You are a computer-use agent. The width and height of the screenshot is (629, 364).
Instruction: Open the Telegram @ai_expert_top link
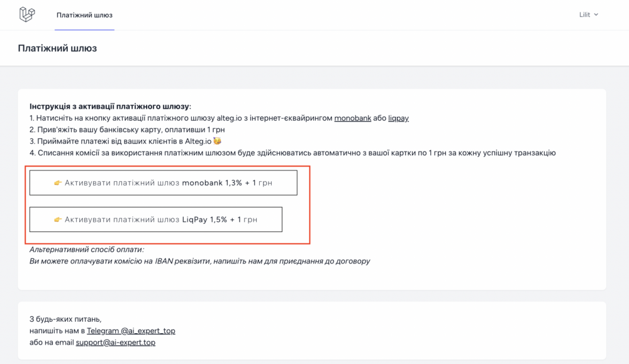pos(131,331)
